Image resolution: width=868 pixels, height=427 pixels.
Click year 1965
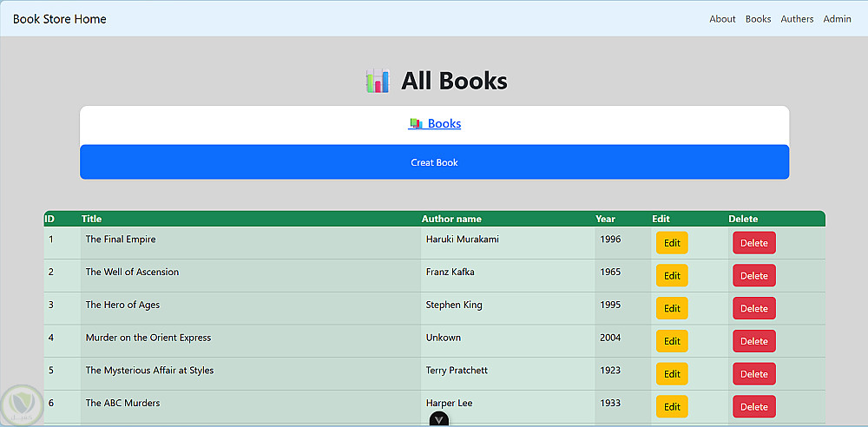[x=610, y=272]
